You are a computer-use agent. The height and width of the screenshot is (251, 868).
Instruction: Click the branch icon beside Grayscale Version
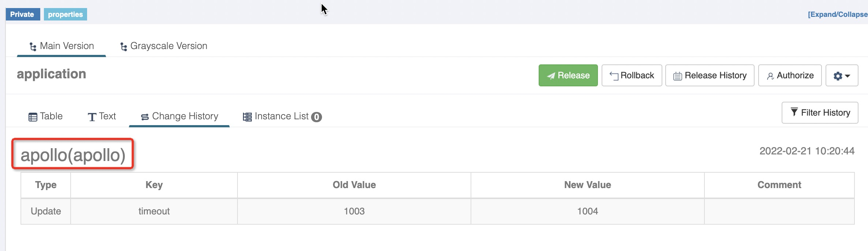(123, 46)
